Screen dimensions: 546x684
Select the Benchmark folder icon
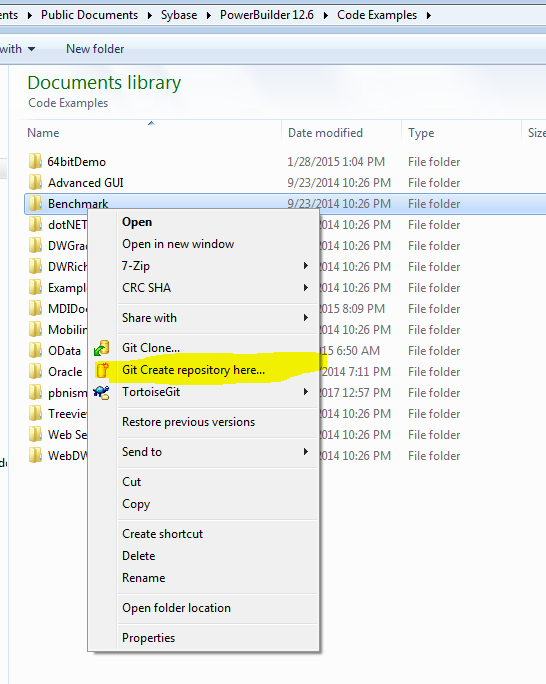tap(35, 203)
